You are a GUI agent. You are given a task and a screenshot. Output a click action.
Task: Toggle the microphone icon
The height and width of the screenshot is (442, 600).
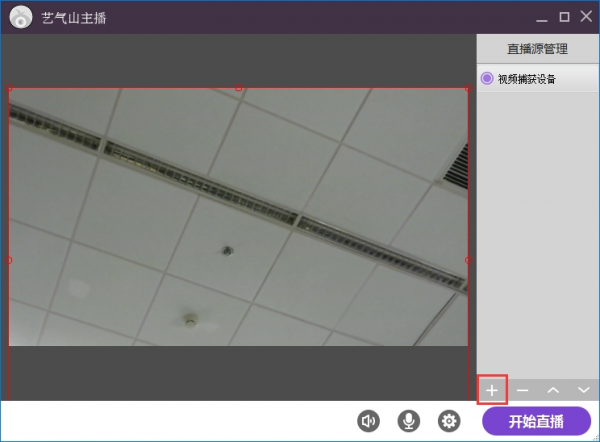coord(408,421)
